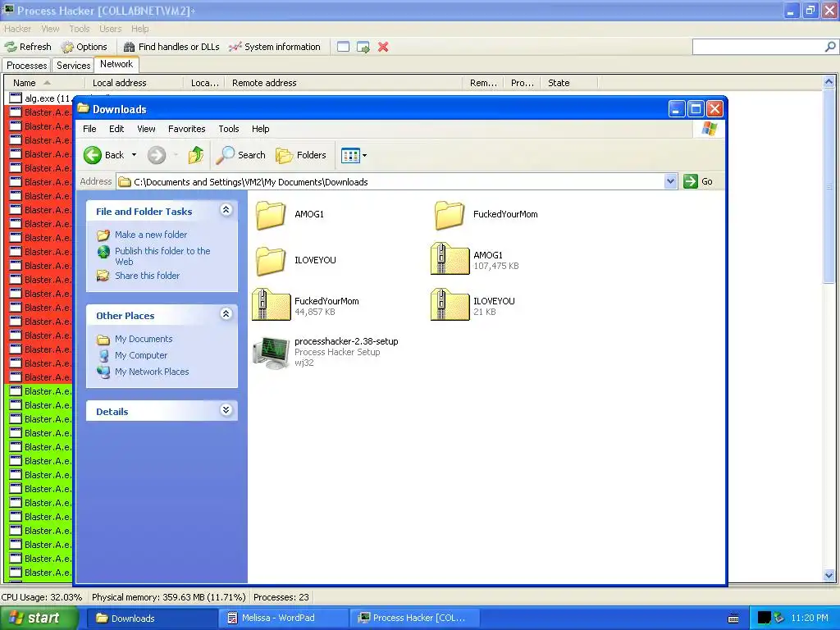840x630 pixels.
Task: Switch to the Services tab
Action: coord(73,66)
